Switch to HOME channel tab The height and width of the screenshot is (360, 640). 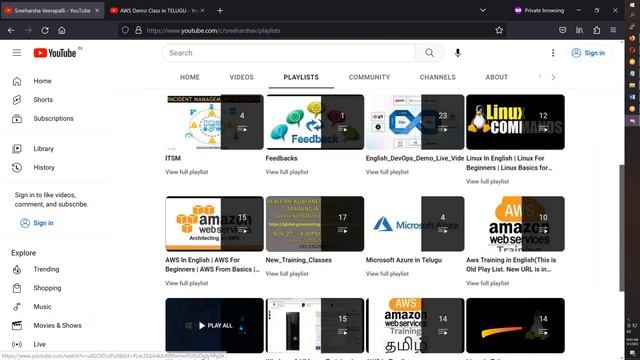pyautogui.click(x=190, y=77)
